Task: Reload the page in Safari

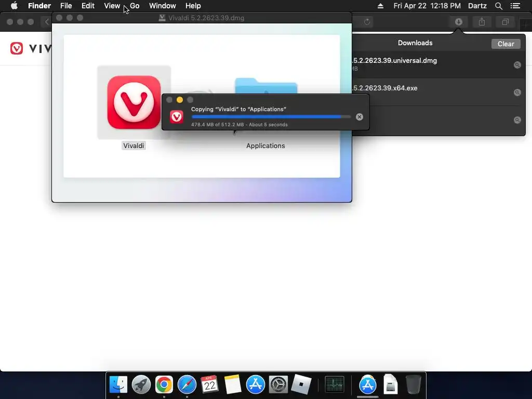Action: 367,22
